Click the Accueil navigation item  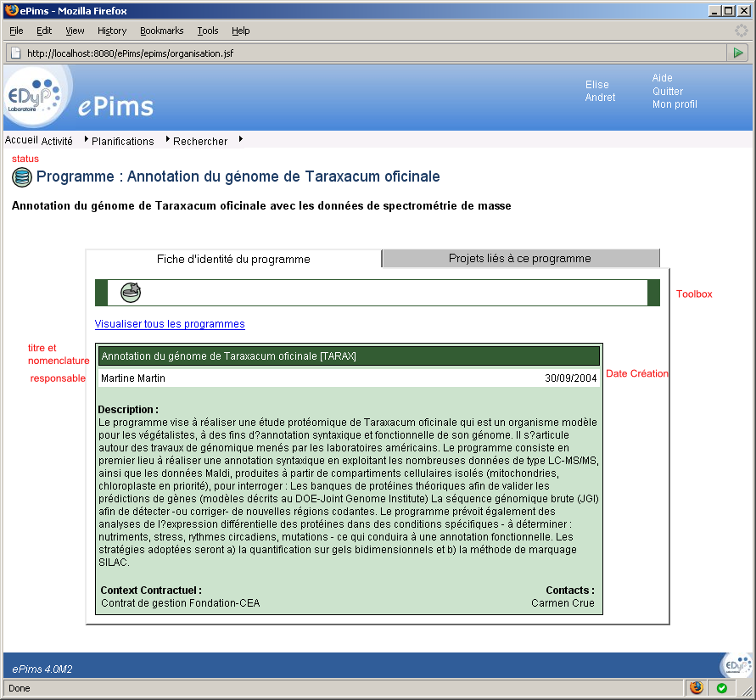click(20, 141)
